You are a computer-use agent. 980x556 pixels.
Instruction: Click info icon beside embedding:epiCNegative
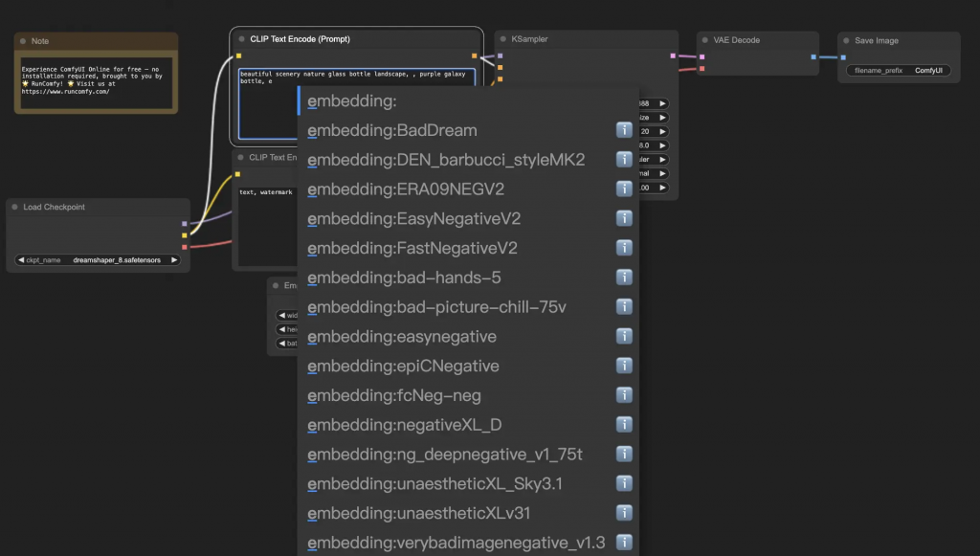coord(624,366)
